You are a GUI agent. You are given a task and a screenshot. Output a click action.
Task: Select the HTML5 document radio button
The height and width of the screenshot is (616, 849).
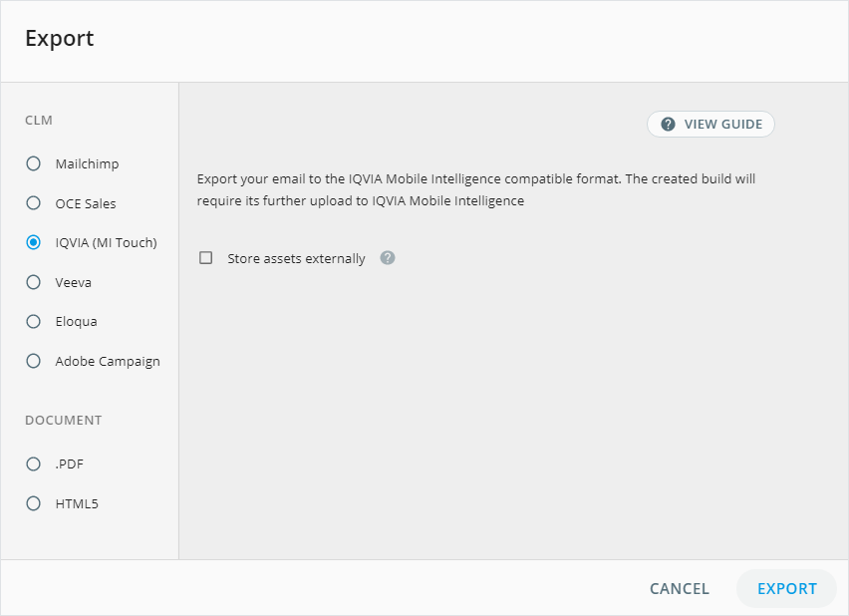34,503
